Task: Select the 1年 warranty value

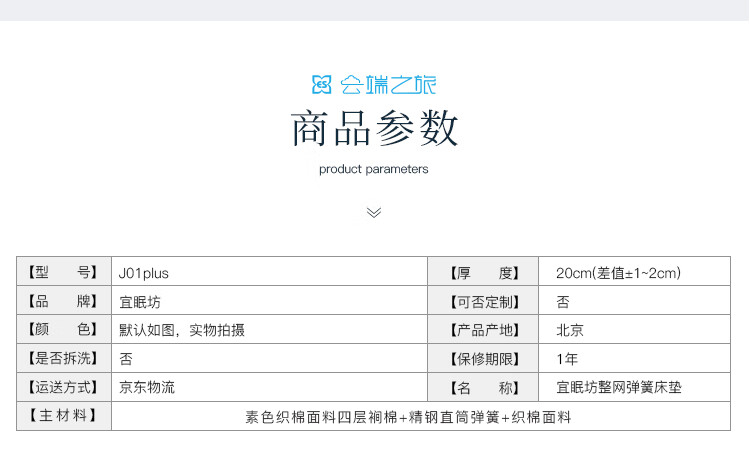Action: (567, 358)
